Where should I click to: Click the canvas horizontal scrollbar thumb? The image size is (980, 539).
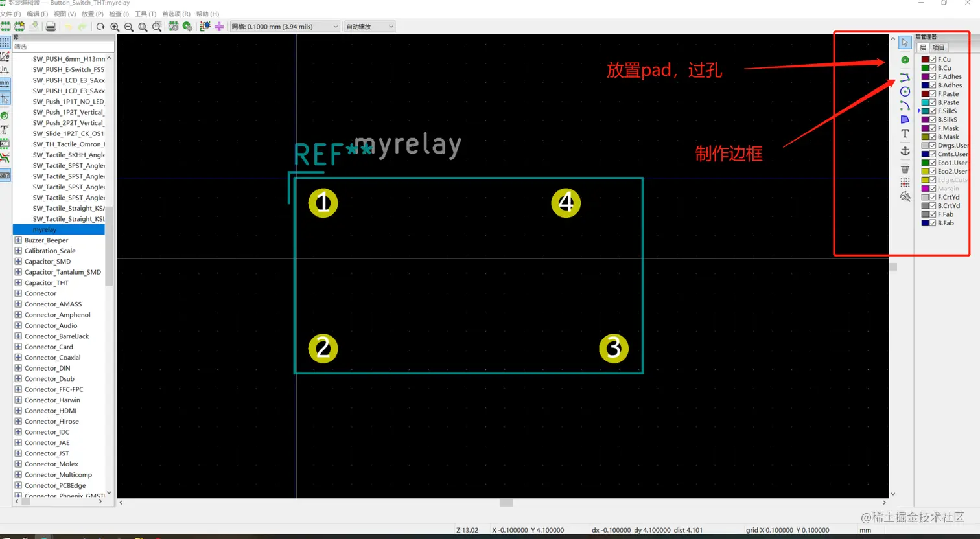(507, 503)
